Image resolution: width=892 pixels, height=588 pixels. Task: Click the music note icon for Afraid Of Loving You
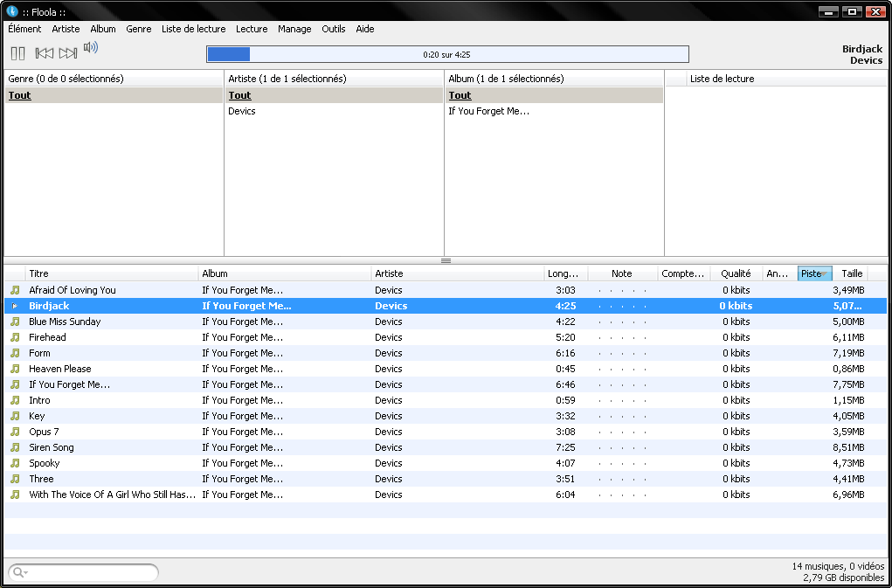[16, 290]
